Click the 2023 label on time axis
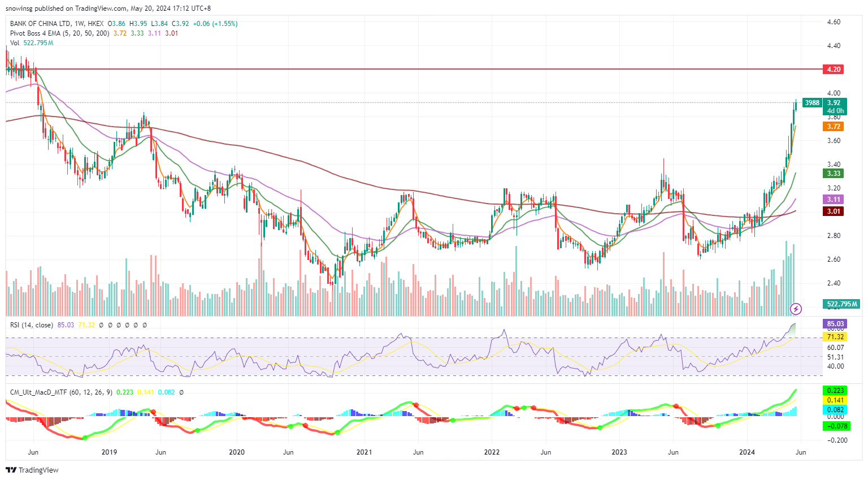This screenshot has height=480, width=868. point(619,452)
